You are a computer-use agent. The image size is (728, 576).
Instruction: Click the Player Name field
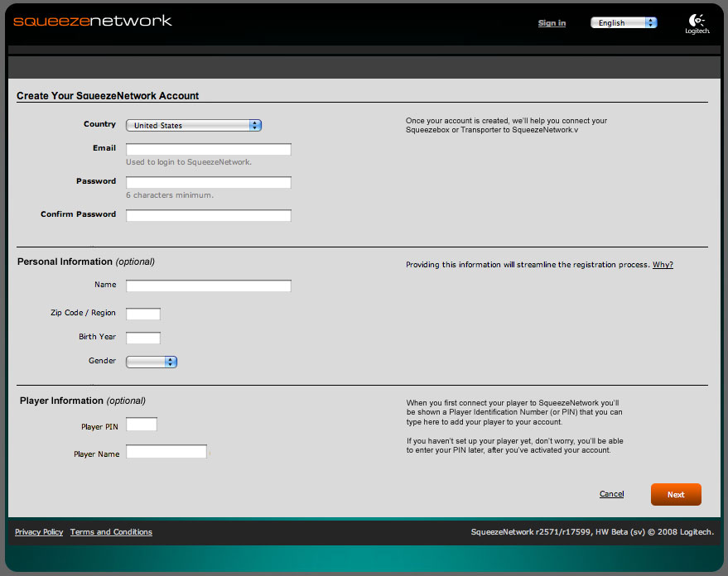coord(166,452)
